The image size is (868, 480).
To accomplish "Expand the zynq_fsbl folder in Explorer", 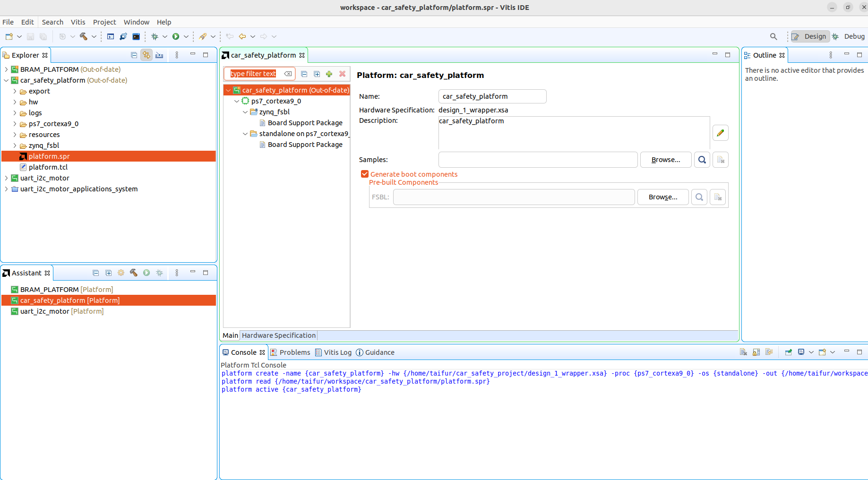I will pos(15,146).
